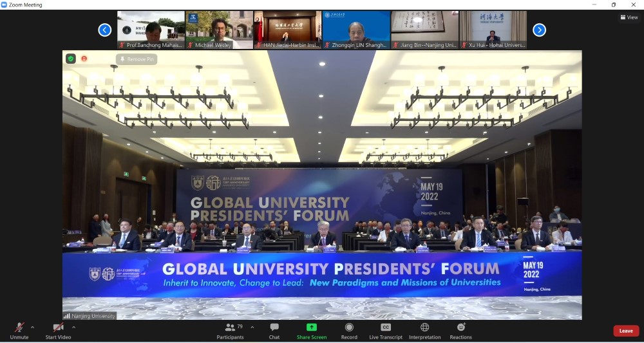
Task: Enable Live Transcript captions
Action: click(386, 331)
